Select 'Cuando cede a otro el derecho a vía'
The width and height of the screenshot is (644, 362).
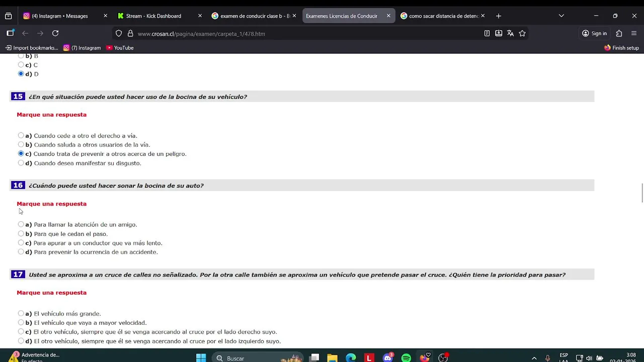21,136
